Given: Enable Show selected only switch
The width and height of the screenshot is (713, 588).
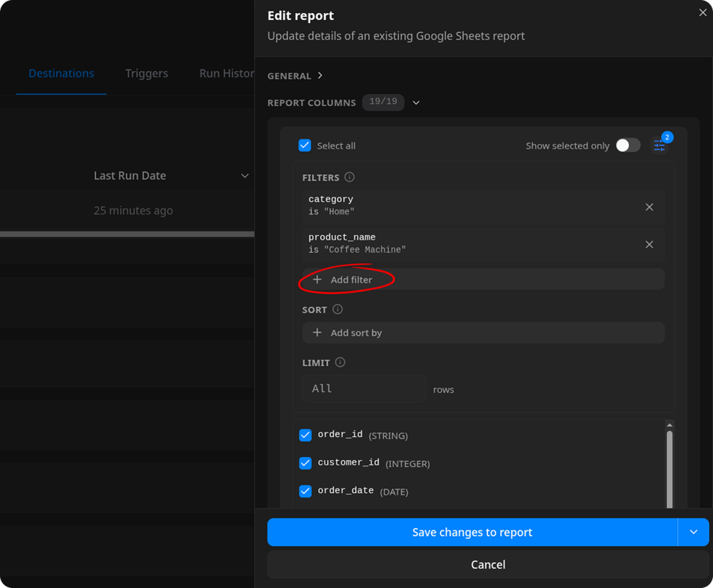Looking at the screenshot, I should [628, 145].
